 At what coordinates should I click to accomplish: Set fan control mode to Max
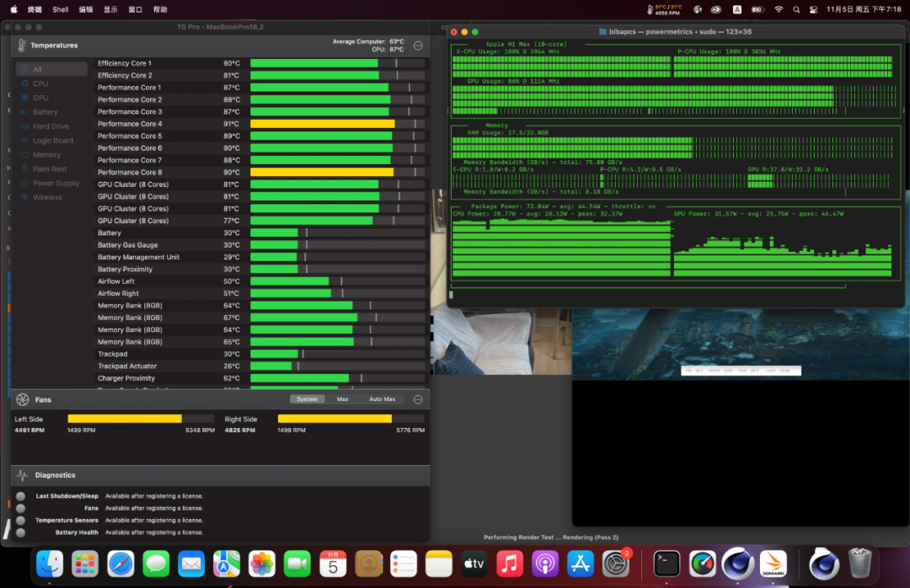pos(342,399)
